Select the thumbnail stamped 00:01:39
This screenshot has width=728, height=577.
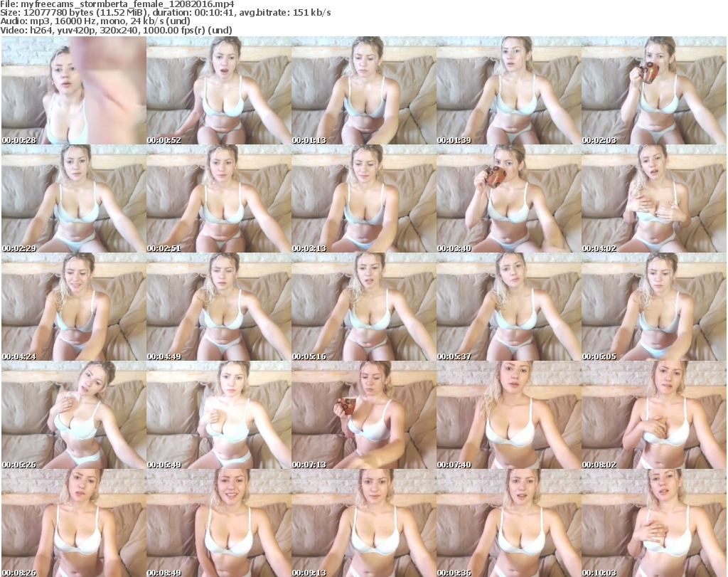point(509,90)
